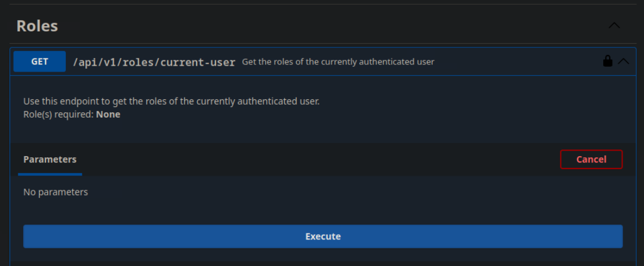Select the Parameters tab

pyautogui.click(x=50, y=160)
